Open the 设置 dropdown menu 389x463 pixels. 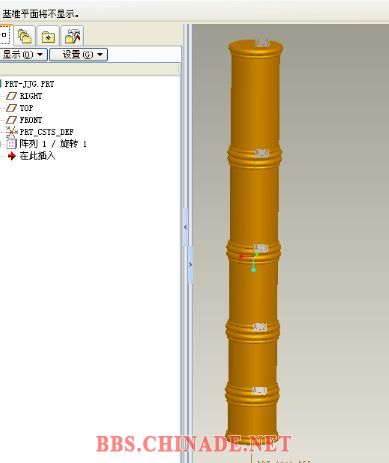click(78, 54)
